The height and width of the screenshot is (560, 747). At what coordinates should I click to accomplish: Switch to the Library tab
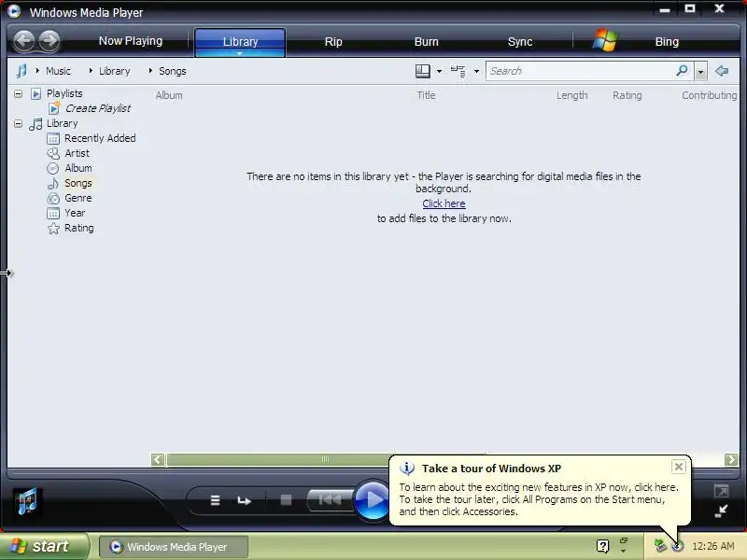240,42
